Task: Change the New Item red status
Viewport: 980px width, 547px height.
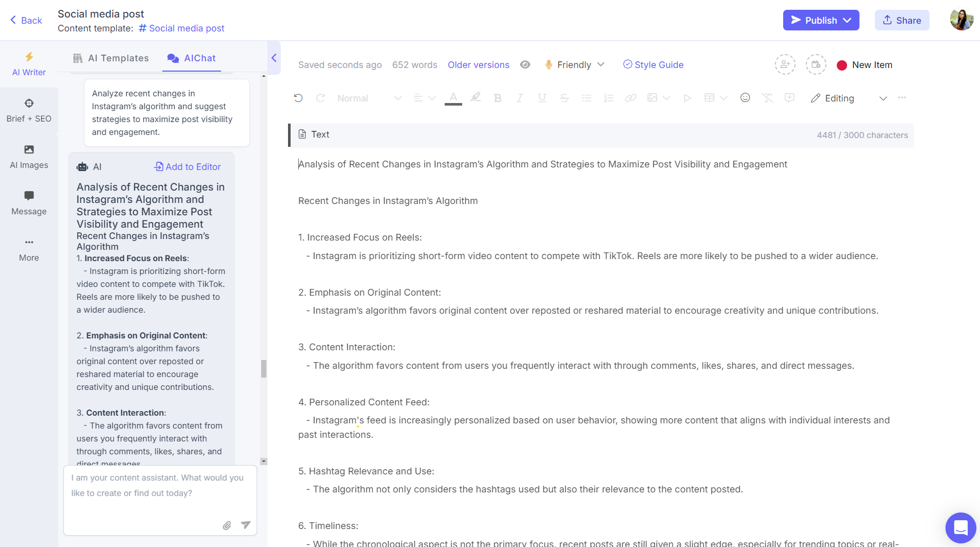Action: pyautogui.click(x=865, y=65)
